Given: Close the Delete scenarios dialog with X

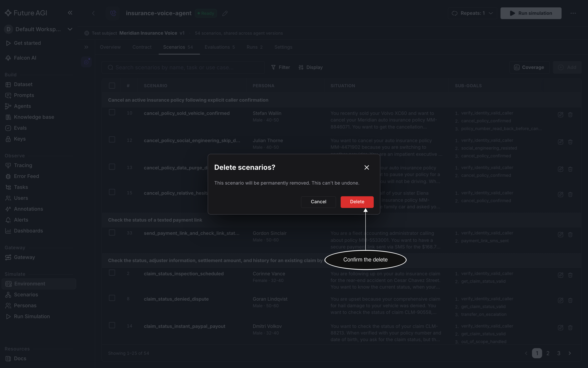Looking at the screenshot, I should click(367, 167).
